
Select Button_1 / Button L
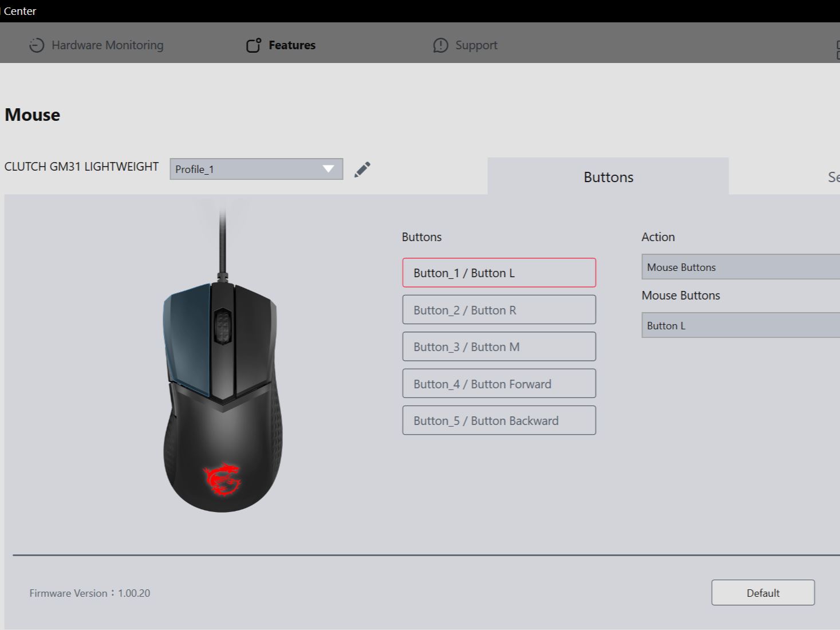499,273
